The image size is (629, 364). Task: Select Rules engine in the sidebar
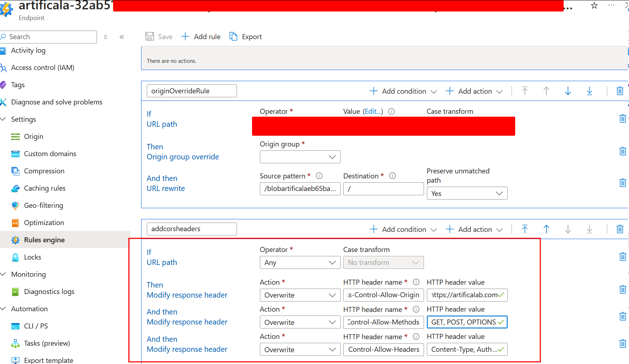tap(44, 240)
